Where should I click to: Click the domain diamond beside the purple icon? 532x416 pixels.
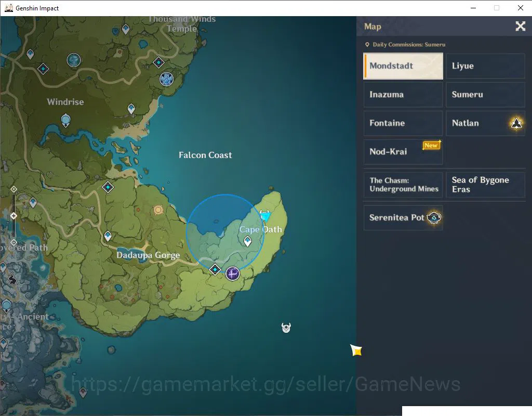[215, 270]
